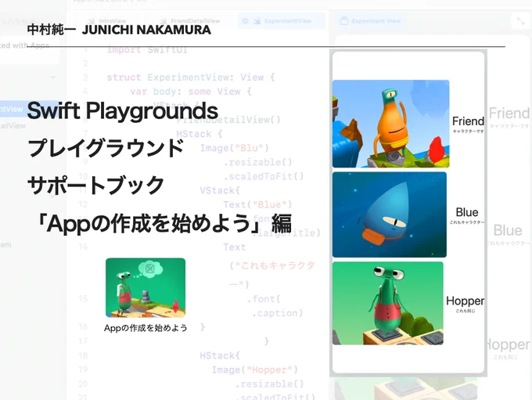This screenshot has height=400, width=532.
Task: Select the highlighted ExperimentView editor tab
Action: tap(282, 21)
